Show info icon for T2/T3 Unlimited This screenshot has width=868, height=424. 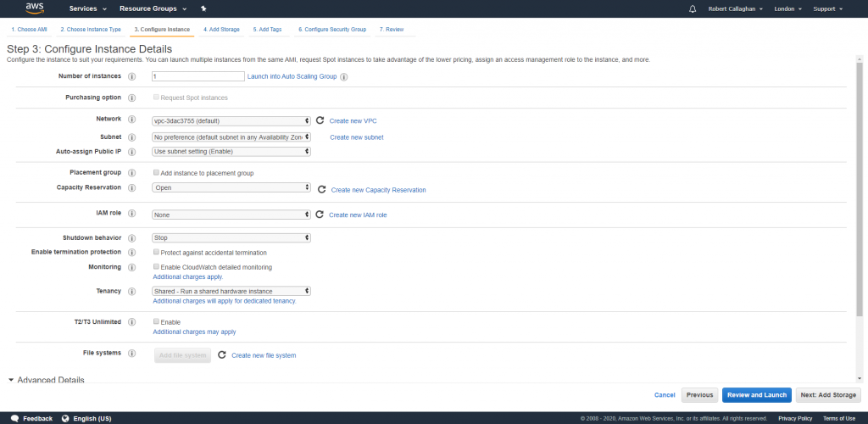131,322
